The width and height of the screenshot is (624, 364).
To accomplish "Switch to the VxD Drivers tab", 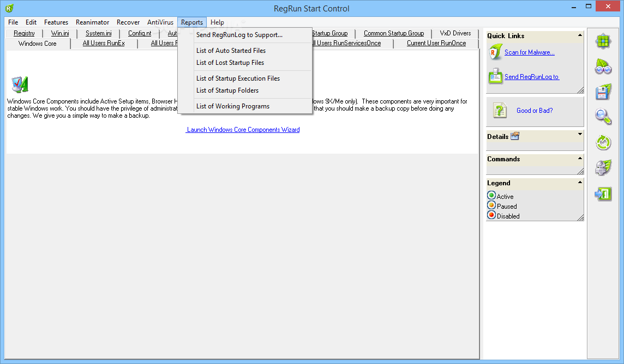I will click(455, 33).
